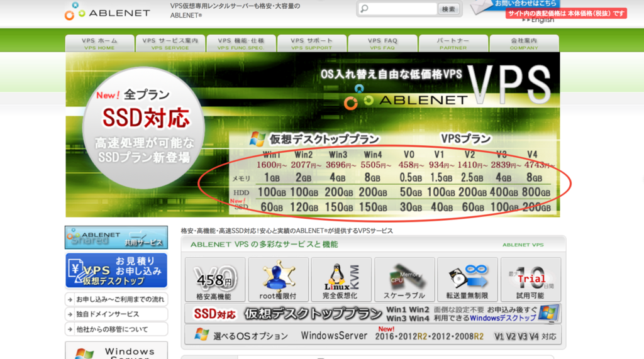Screen dimensions: 644x359
Task: Click the Win2 plan price 2077円
Action: 306,165
